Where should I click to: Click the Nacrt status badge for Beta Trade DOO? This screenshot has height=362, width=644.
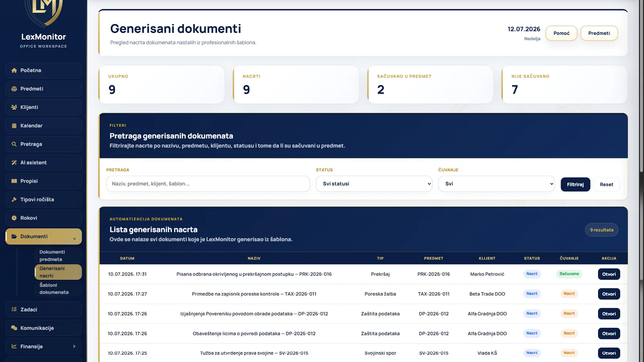tap(532, 294)
